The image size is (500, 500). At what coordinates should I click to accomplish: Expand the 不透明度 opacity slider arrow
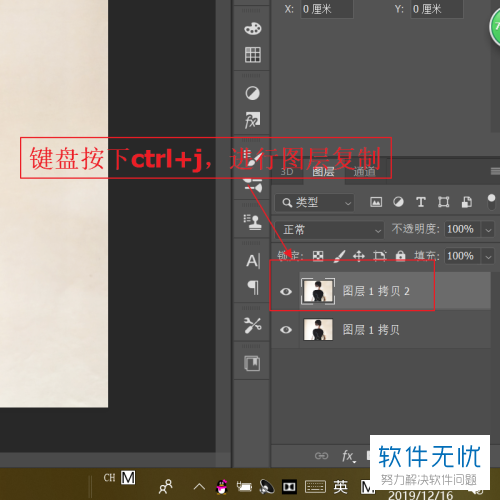[x=488, y=230]
